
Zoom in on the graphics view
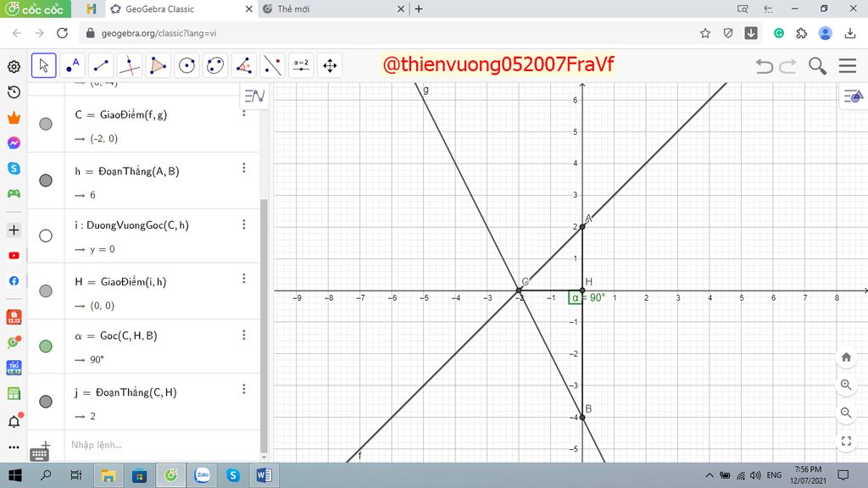(x=846, y=385)
